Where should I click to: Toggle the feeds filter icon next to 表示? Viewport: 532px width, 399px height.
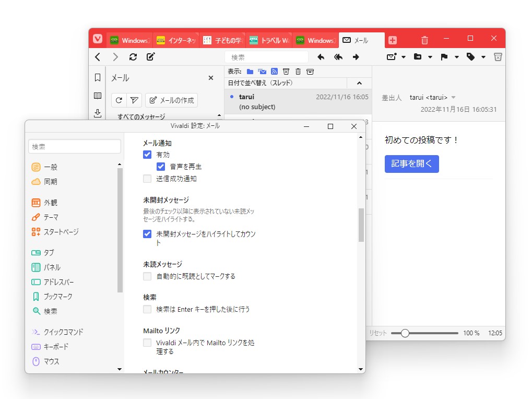point(274,72)
